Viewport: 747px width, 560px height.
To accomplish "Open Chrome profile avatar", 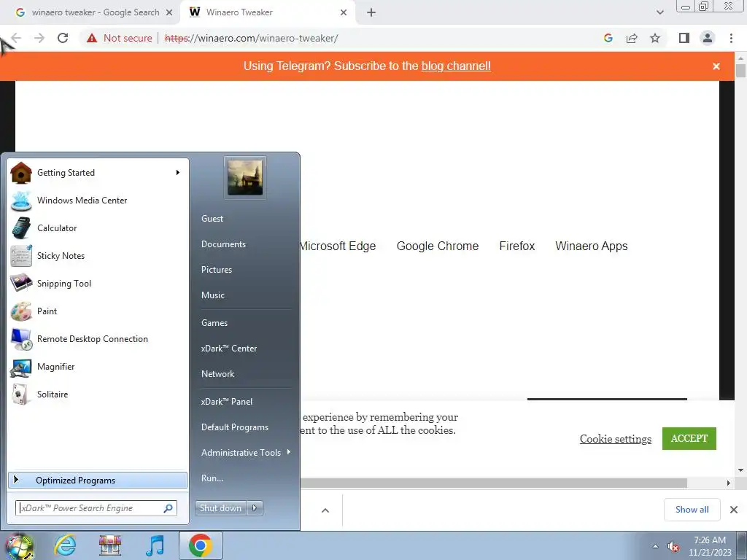I will click(708, 38).
